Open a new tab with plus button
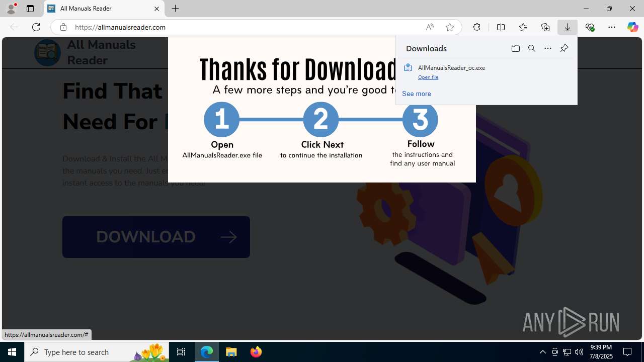Screen dimensions: 644x362 176,9
